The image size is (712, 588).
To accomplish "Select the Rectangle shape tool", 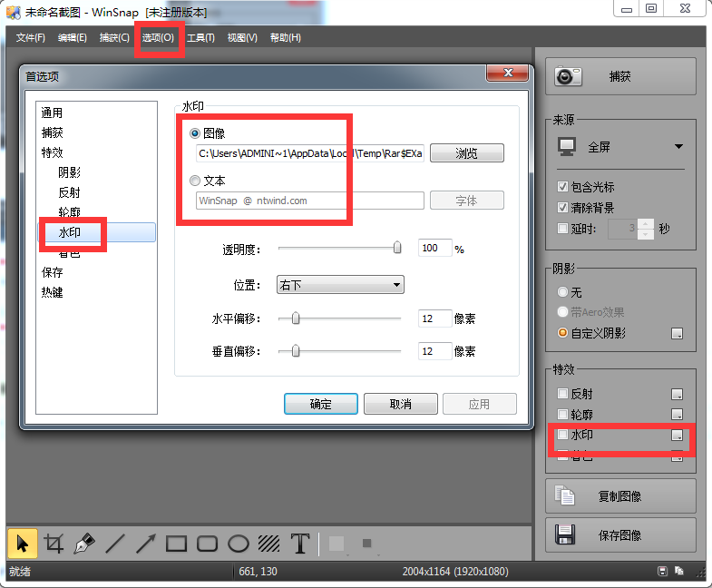I will click(x=177, y=544).
